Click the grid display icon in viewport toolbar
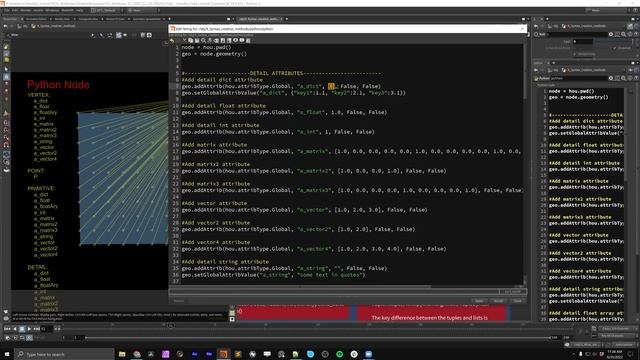 (119, 35)
